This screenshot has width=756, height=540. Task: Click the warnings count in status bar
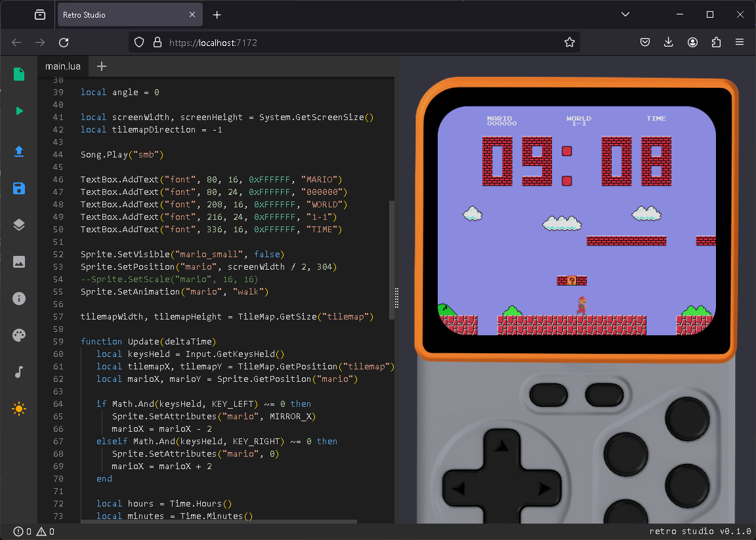(x=46, y=531)
